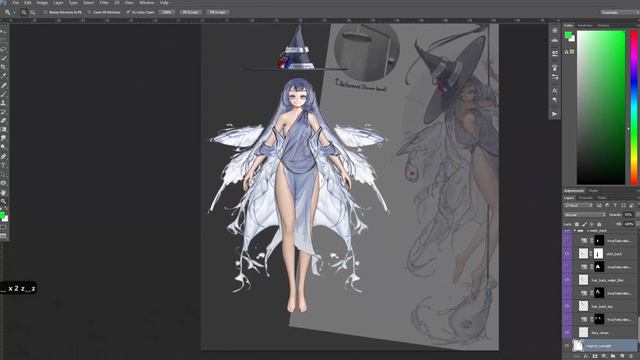Screen dimensions: 640x360
Task: Hide the hair_back_hair layer
Action: [567, 306]
